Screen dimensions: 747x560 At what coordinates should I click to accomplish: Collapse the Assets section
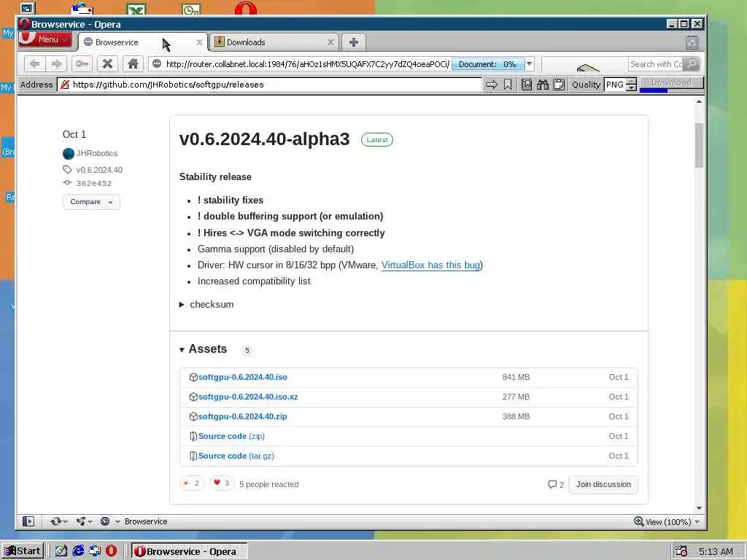coord(203,349)
